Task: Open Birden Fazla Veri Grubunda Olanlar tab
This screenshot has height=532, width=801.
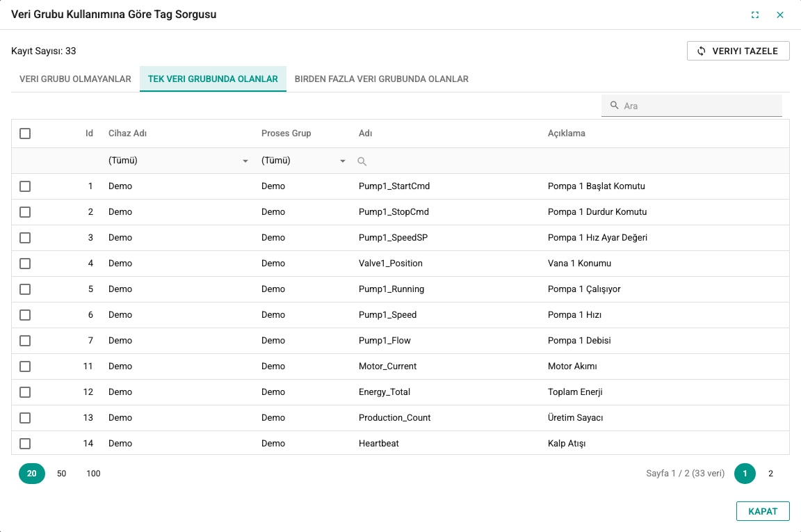Action: pyautogui.click(x=382, y=79)
